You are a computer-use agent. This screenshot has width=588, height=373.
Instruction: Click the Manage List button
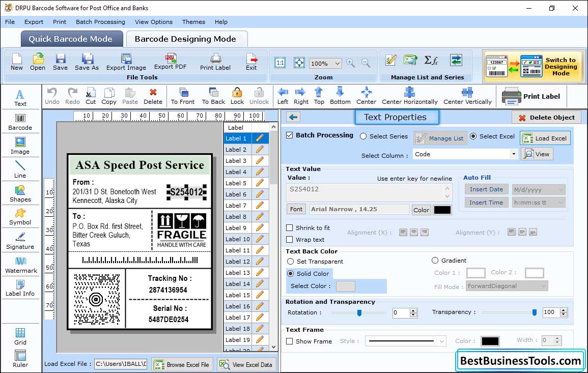[x=440, y=138]
